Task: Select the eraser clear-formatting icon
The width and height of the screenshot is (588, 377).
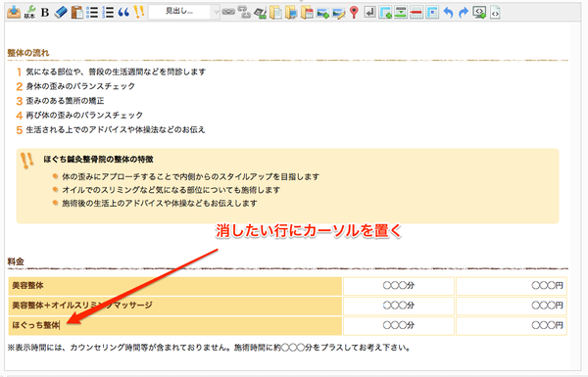Action: pos(61,13)
